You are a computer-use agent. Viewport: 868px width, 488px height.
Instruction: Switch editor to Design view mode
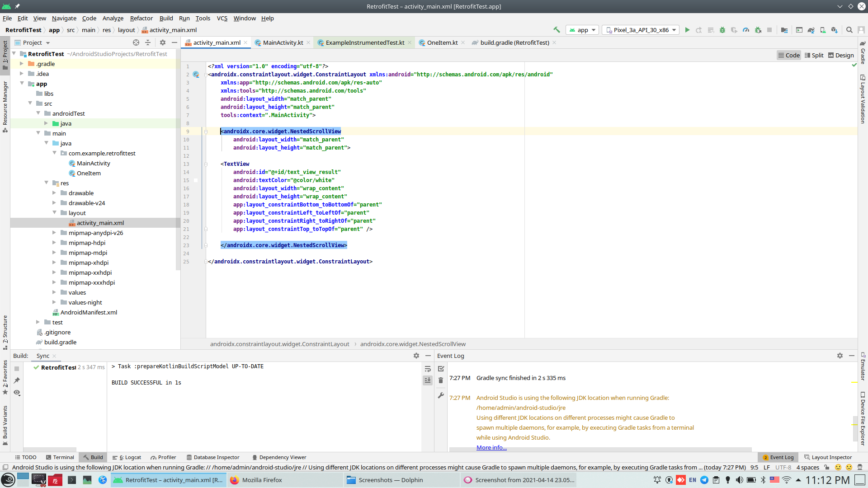(x=841, y=55)
